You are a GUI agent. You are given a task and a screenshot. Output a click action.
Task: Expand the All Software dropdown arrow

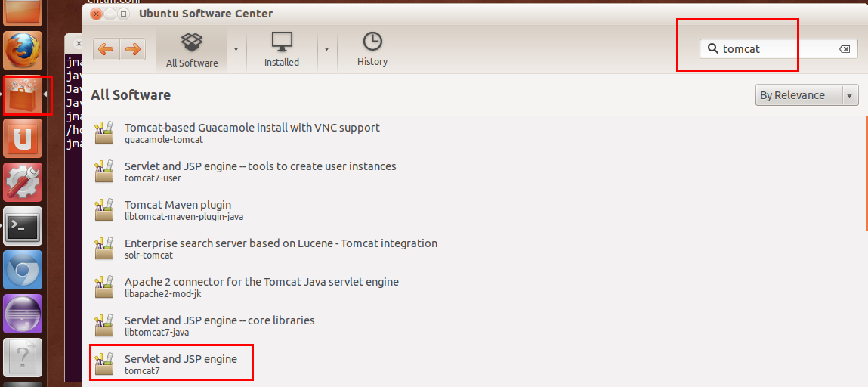tap(236, 49)
